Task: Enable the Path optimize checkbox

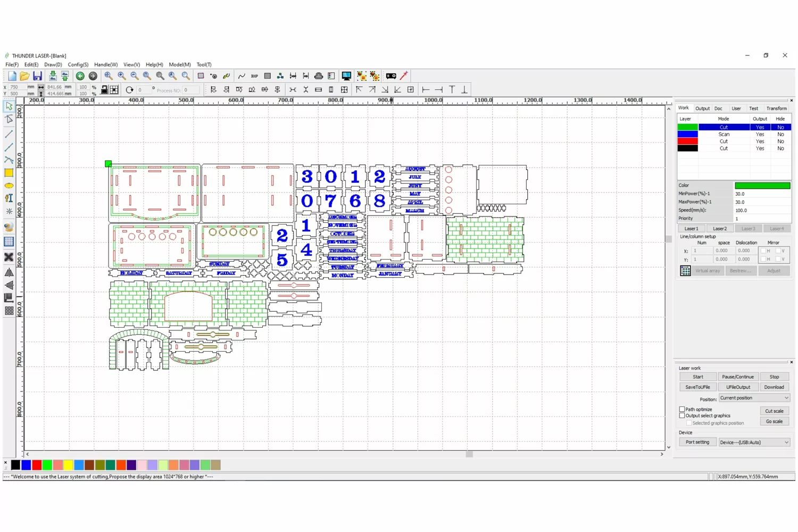Action: [x=682, y=409]
